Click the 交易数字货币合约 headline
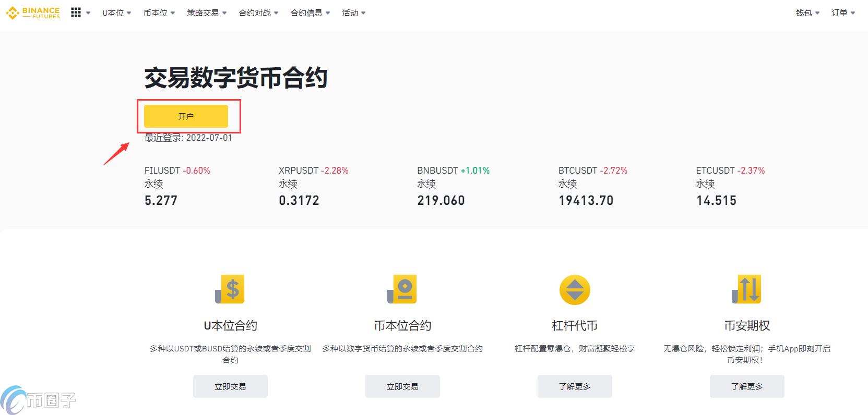 click(x=236, y=78)
